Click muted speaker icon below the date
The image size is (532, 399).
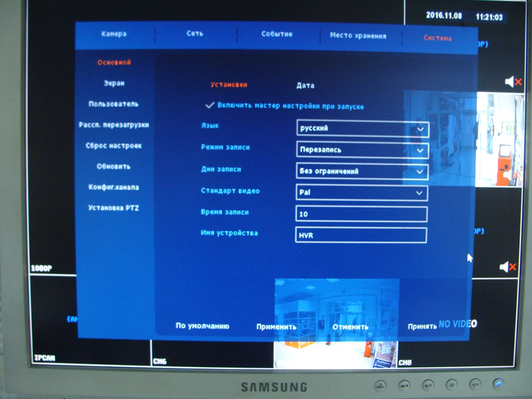click(x=513, y=82)
